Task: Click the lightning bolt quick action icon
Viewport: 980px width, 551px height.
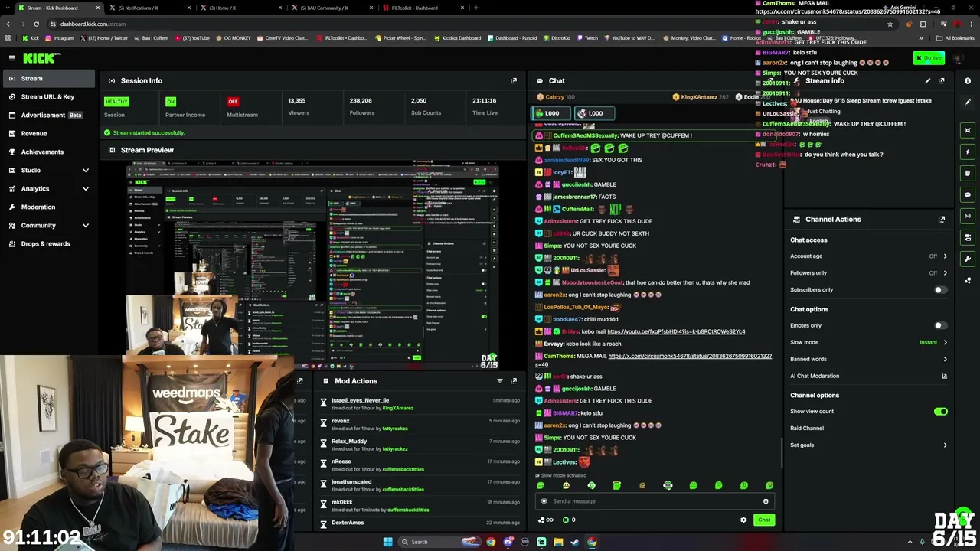Action: [968, 152]
